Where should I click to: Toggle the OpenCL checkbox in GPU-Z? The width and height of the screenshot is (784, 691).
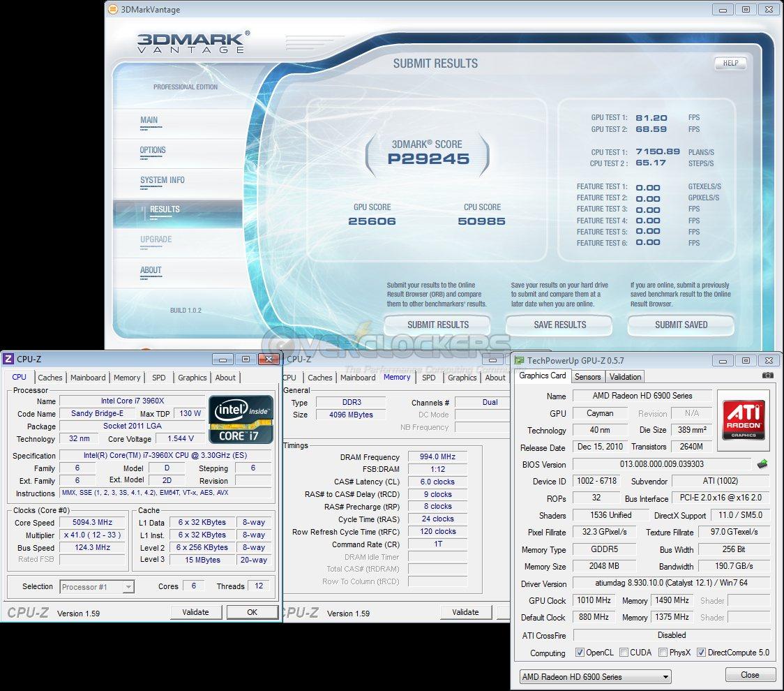pyautogui.click(x=580, y=653)
